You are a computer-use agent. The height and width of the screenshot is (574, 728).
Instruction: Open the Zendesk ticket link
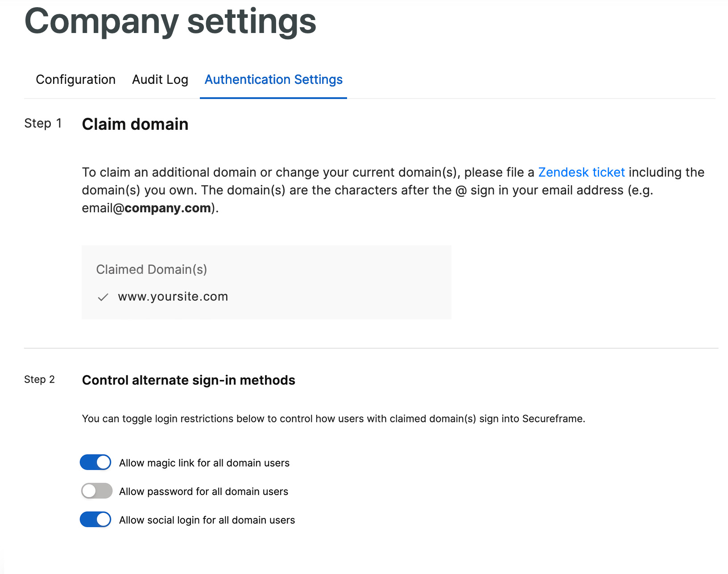pos(581,172)
